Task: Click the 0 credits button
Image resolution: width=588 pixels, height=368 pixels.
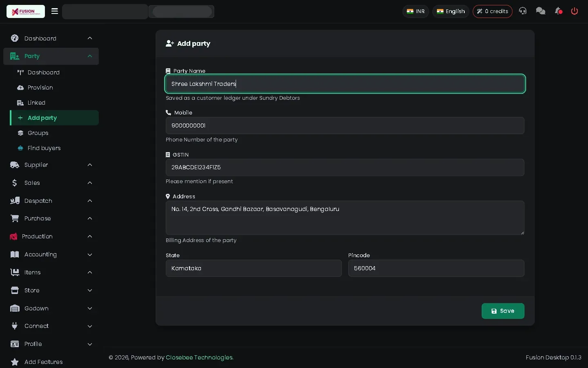Action: tap(492, 11)
